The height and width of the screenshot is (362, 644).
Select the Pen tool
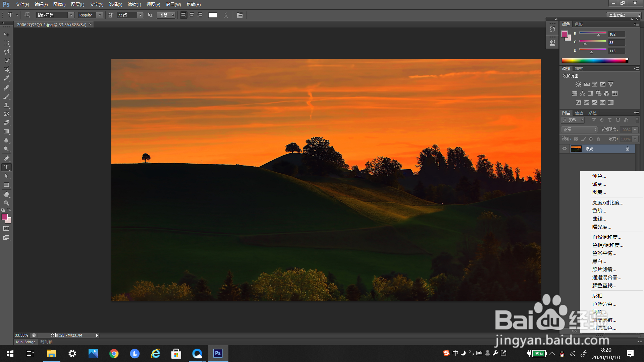pos(6,159)
